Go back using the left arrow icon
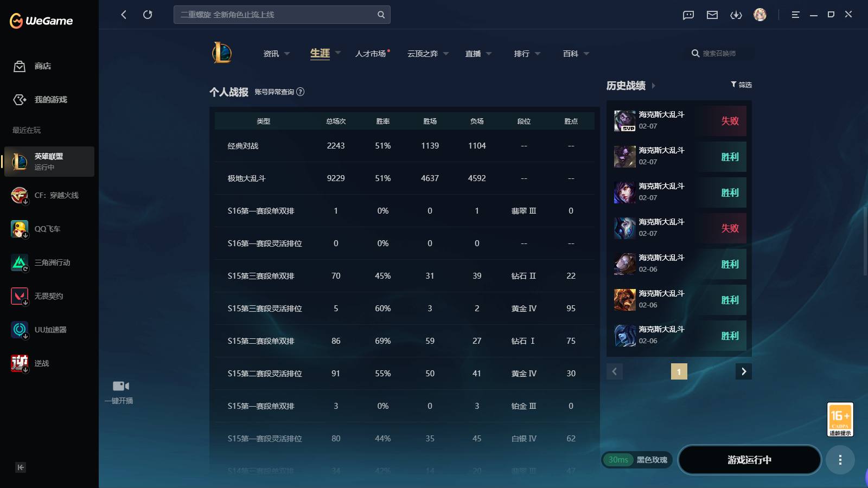Viewport: 868px width, 488px height. click(124, 15)
